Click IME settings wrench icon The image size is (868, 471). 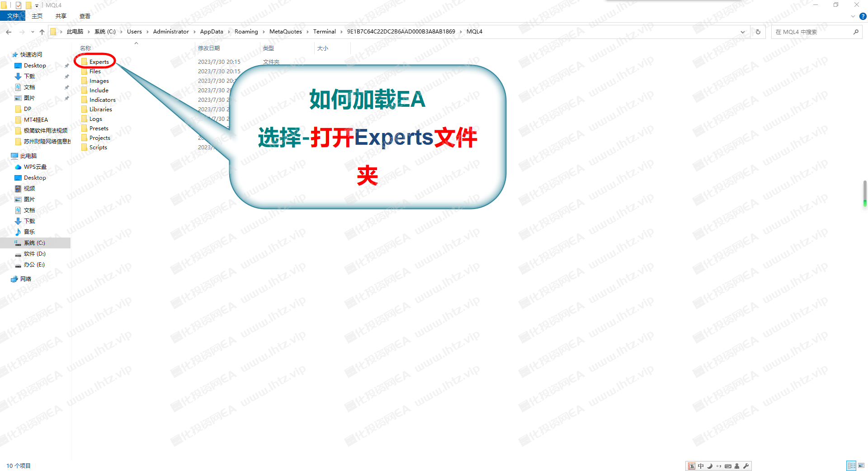(x=746, y=466)
